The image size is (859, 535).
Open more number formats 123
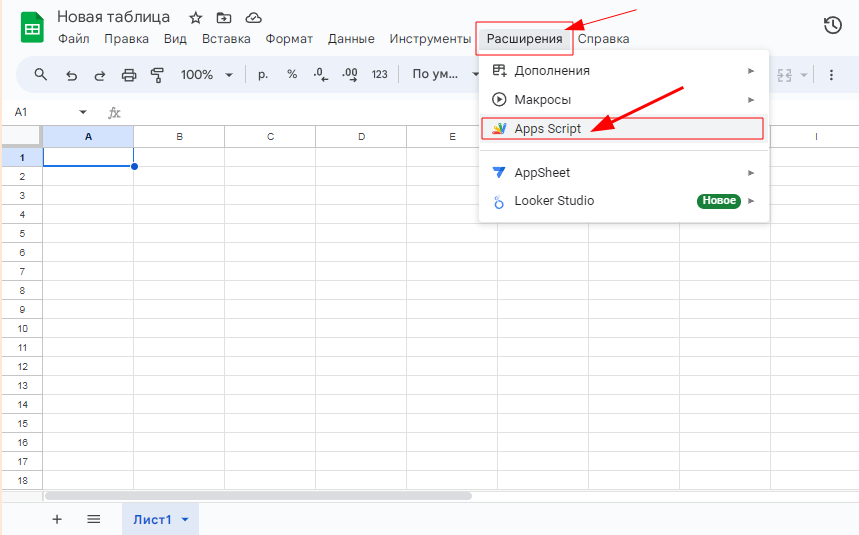pyautogui.click(x=379, y=74)
